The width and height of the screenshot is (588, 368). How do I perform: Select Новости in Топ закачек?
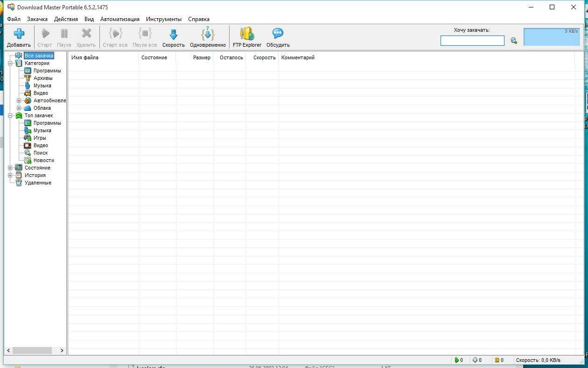[43, 160]
